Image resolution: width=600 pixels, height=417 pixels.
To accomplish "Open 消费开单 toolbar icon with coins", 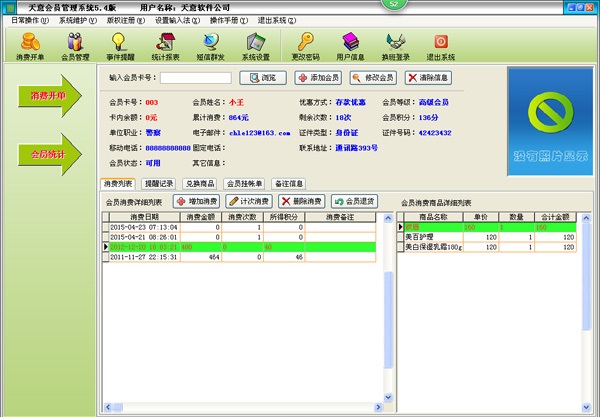I will (x=30, y=47).
